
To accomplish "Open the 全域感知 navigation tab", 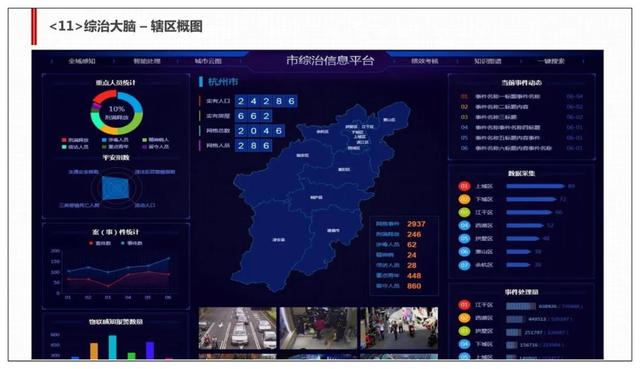I will pos(82,61).
